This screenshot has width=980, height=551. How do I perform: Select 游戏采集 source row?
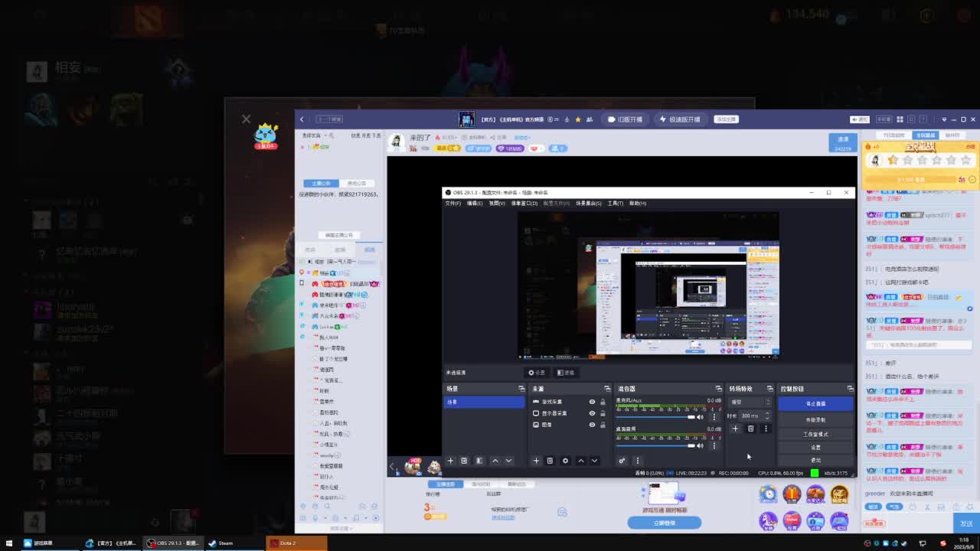[x=570, y=402]
